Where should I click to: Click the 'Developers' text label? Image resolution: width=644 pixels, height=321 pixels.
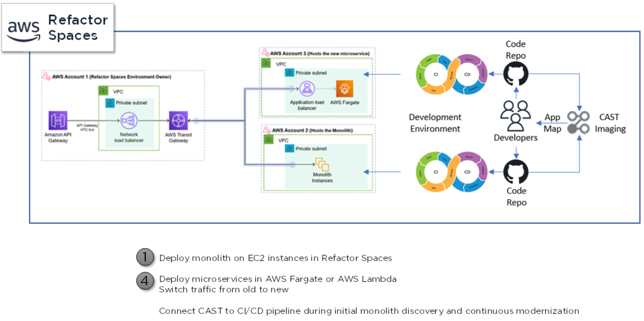click(x=515, y=138)
